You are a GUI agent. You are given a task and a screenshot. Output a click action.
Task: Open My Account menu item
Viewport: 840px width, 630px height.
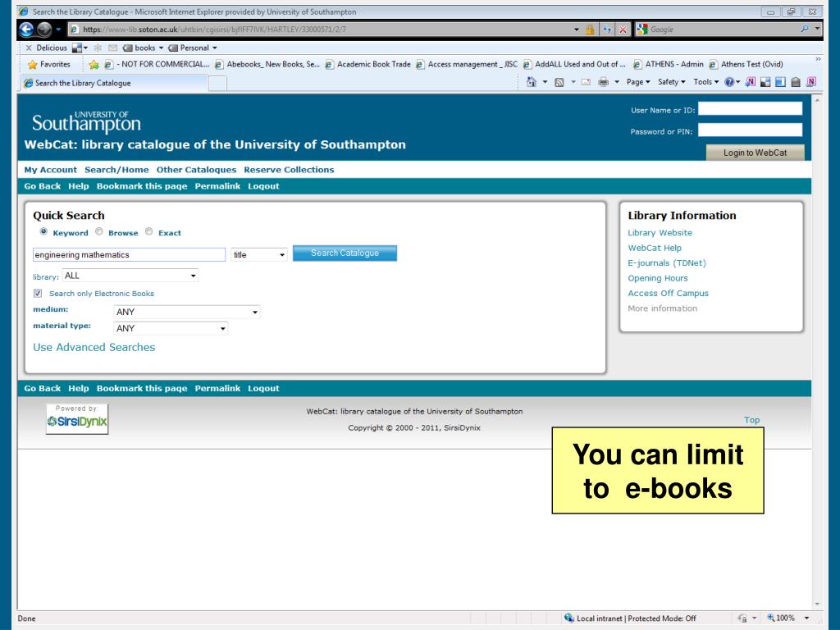pos(50,170)
